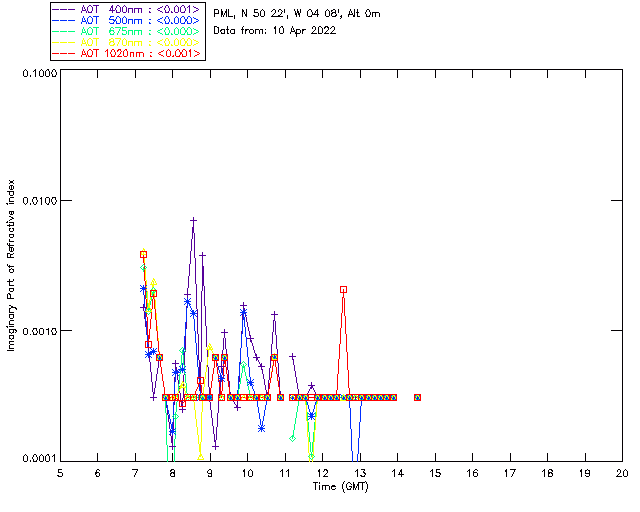Click the x-axis tick label 6

coord(98,473)
